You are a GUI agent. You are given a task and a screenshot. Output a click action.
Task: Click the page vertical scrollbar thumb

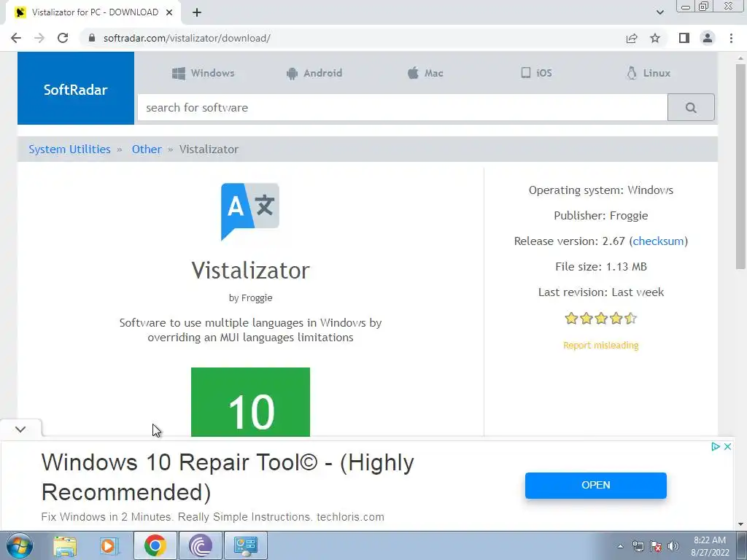[x=740, y=167]
